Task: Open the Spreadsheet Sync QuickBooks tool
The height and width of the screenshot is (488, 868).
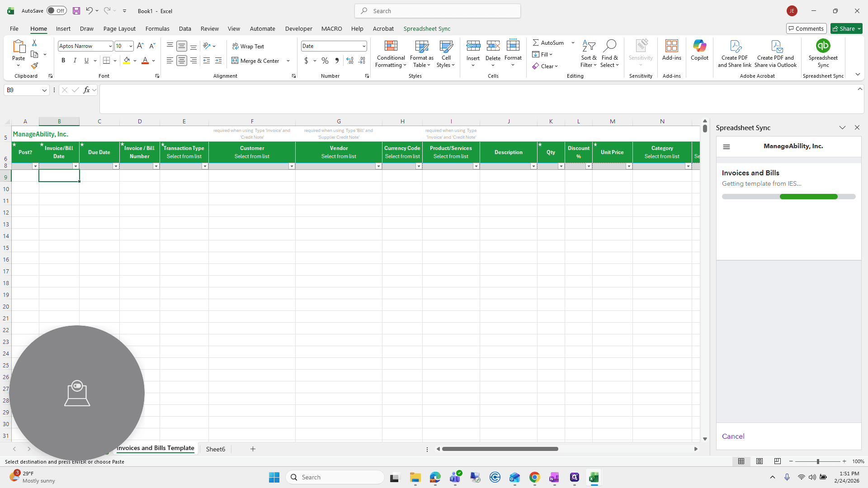Action: pyautogui.click(x=823, y=53)
